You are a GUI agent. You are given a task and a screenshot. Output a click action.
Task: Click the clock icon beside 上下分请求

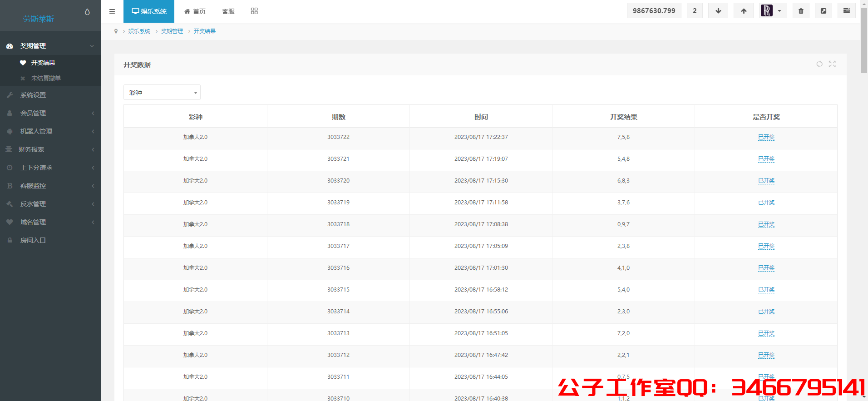point(10,168)
